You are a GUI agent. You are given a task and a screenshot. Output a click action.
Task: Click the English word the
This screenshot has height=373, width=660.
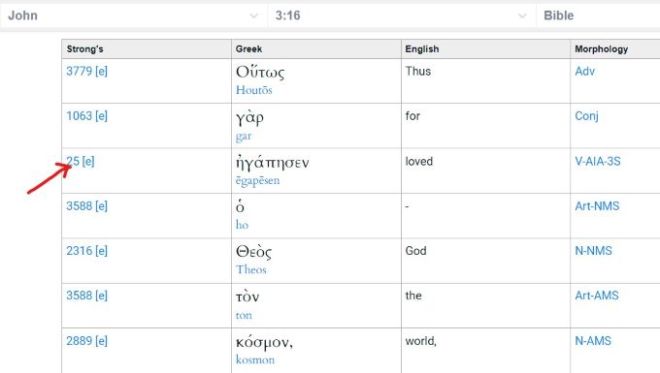tap(413, 296)
